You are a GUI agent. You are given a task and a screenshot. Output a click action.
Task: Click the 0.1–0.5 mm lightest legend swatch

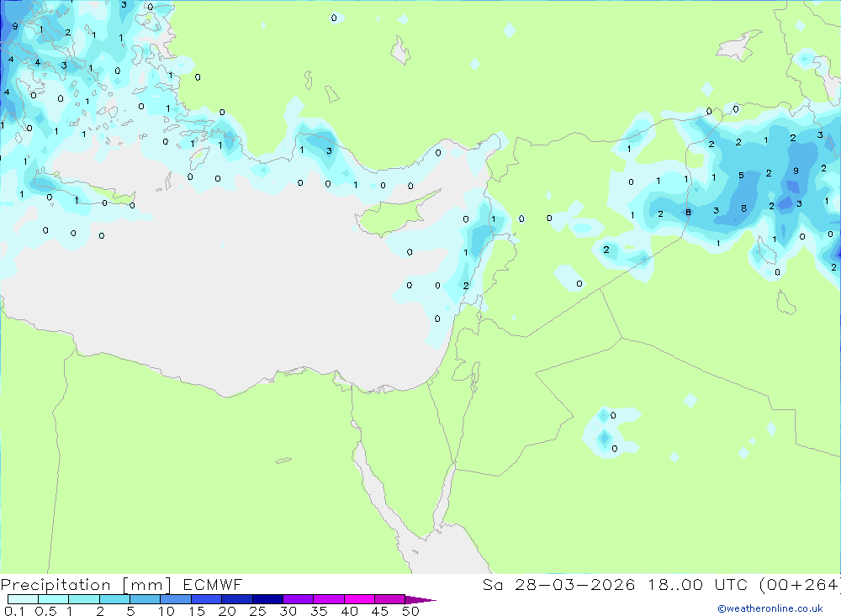23,599
